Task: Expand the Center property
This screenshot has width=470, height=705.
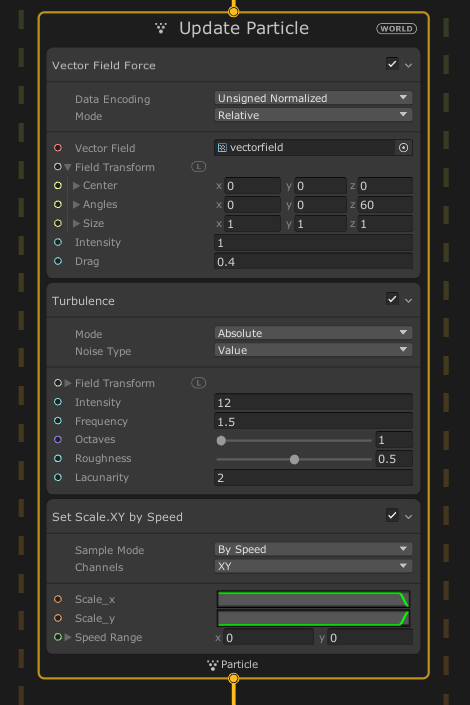Action: point(76,185)
